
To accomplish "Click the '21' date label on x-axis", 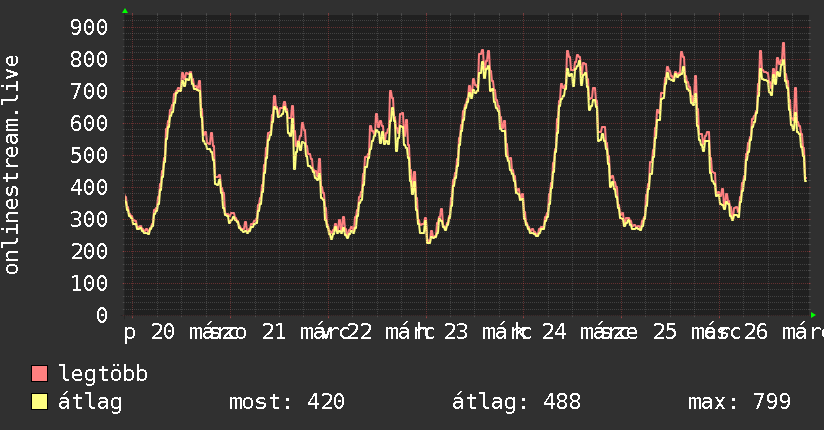I will point(274,332).
